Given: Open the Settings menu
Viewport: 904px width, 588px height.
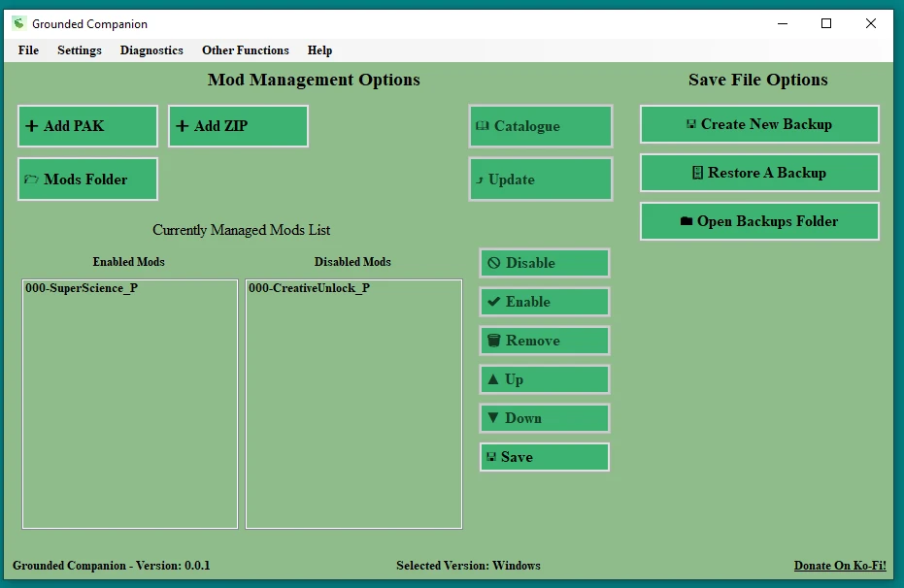Looking at the screenshot, I should (x=80, y=50).
